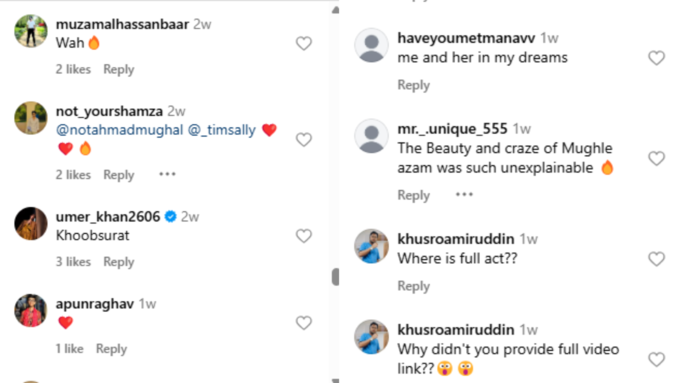The image size is (680, 383).
Task: Like the "Where is full act??" comment
Action: coord(656,259)
